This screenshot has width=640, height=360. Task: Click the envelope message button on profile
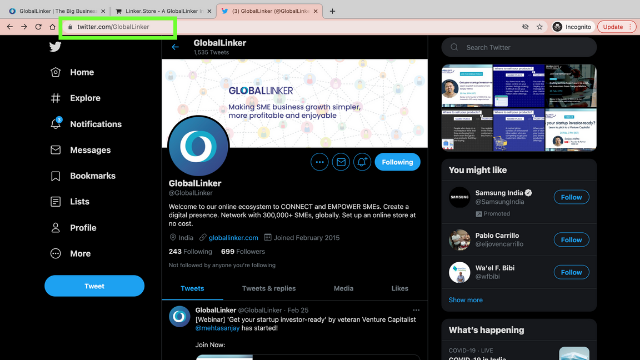coord(341,162)
